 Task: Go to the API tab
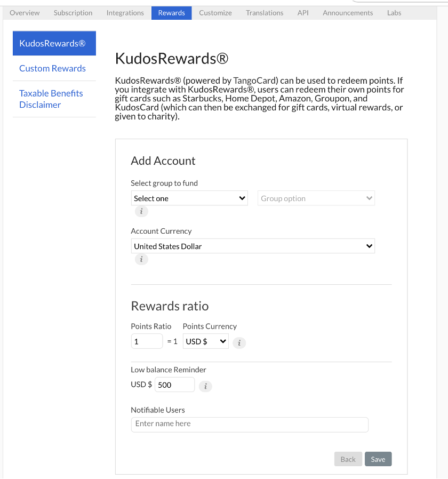pos(303,13)
